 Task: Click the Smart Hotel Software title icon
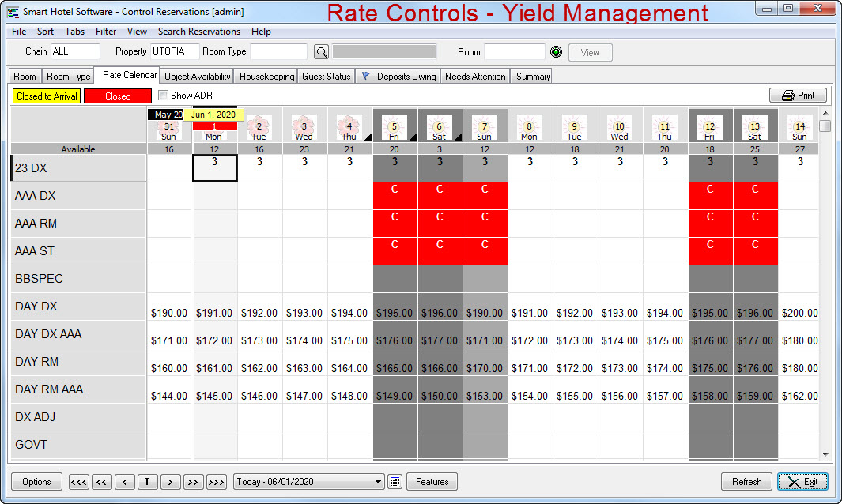(x=13, y=11)
